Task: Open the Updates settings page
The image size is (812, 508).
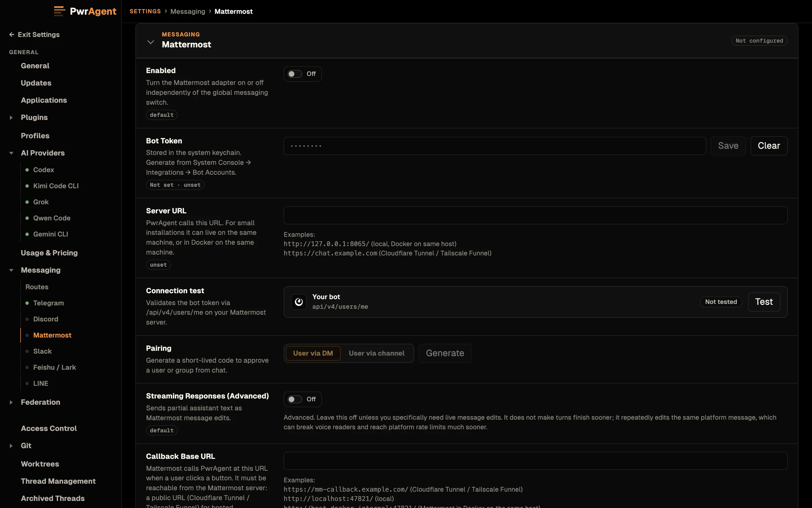Action: pyautogui.click(x=36, y=83)
